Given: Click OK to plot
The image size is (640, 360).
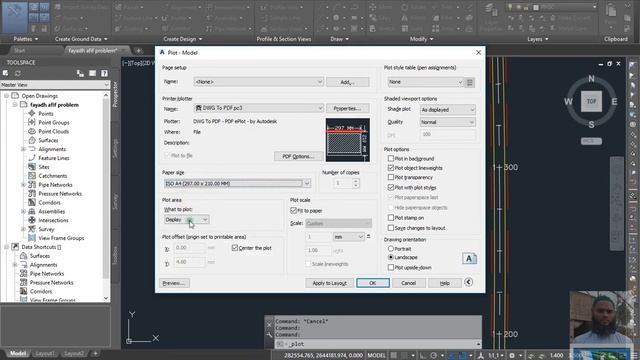Looking at the screenshot, I should point(373,283).
